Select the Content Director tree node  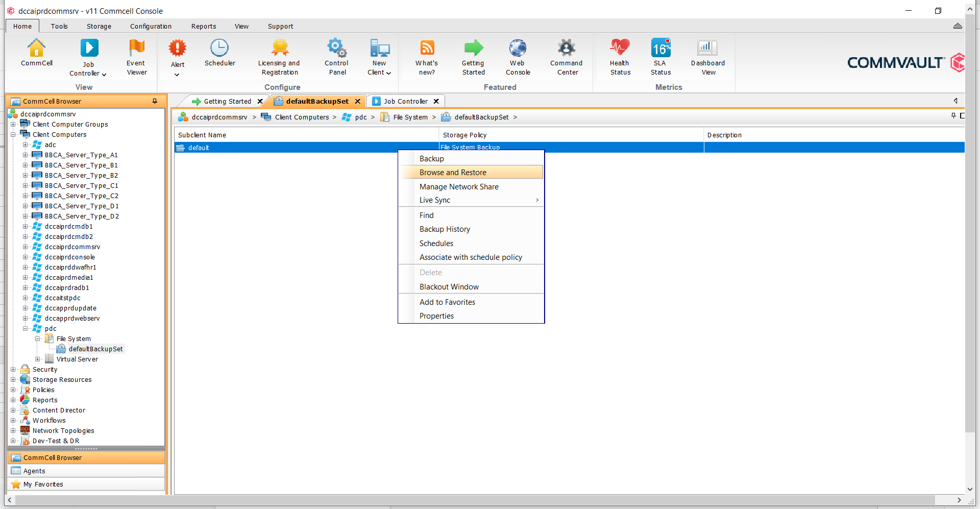coord(59,410)
